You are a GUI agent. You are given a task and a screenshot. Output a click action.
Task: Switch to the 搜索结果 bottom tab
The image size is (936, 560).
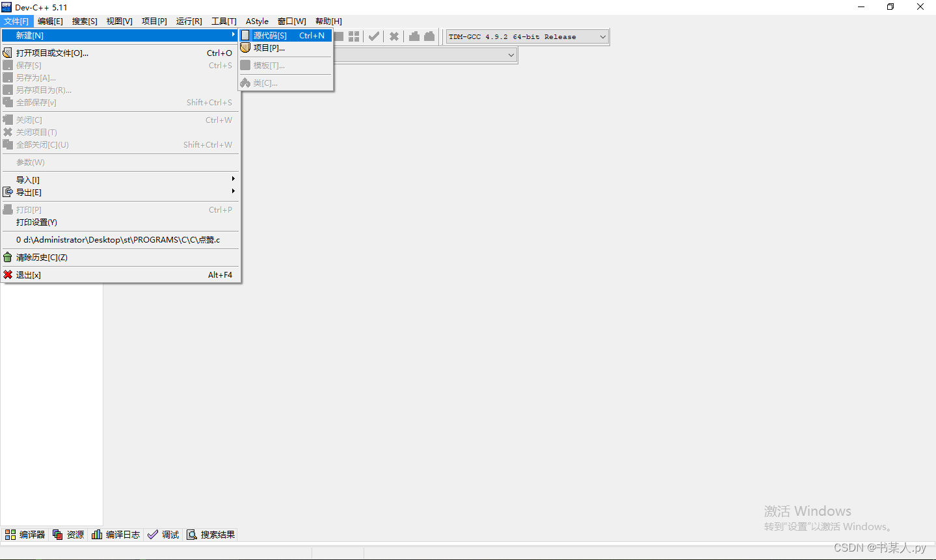[x=211, y=535]
